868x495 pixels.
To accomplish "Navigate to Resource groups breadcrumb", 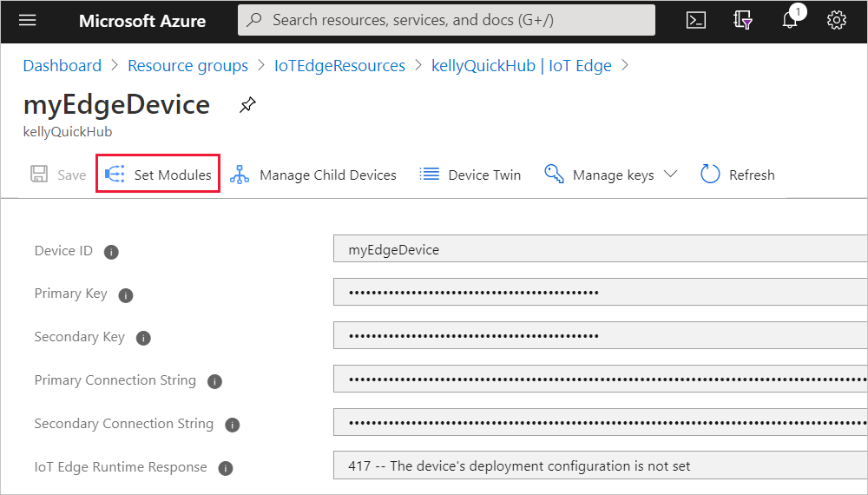I will pos(187,65).
